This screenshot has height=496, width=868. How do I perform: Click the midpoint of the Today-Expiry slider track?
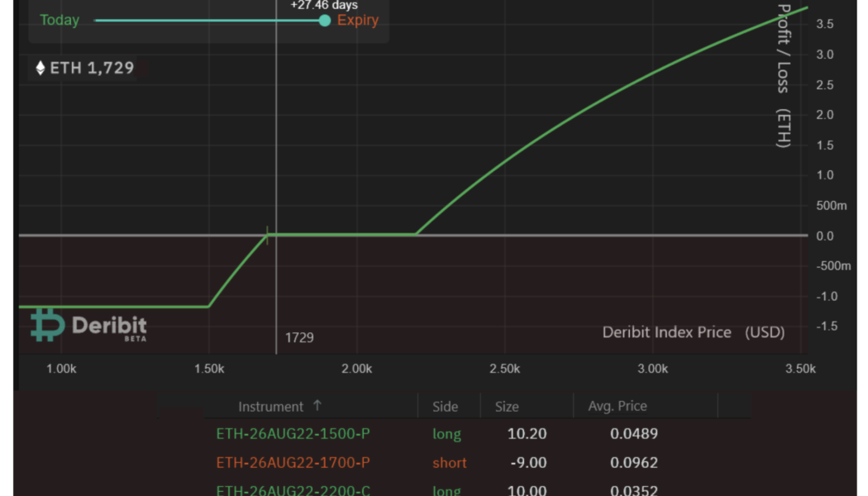209,20
